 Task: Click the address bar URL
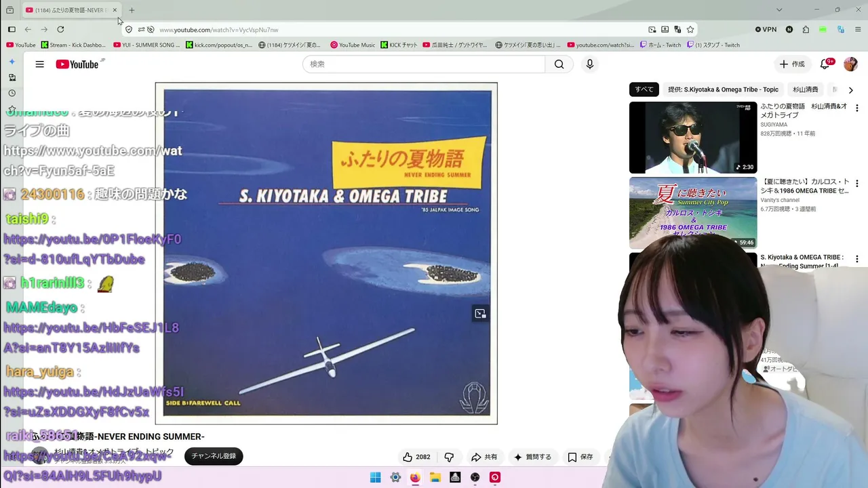click(219, 30)
